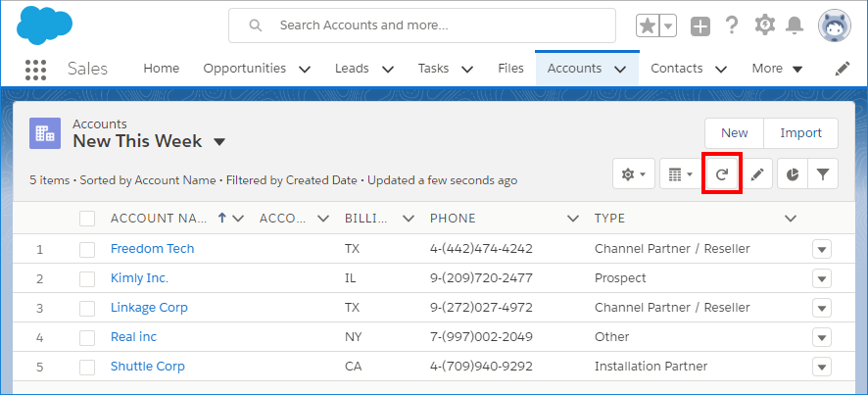The width and height of the screenshot is (868, 395).
Task: Open the filter funnel icon
Action: (823, 174)
